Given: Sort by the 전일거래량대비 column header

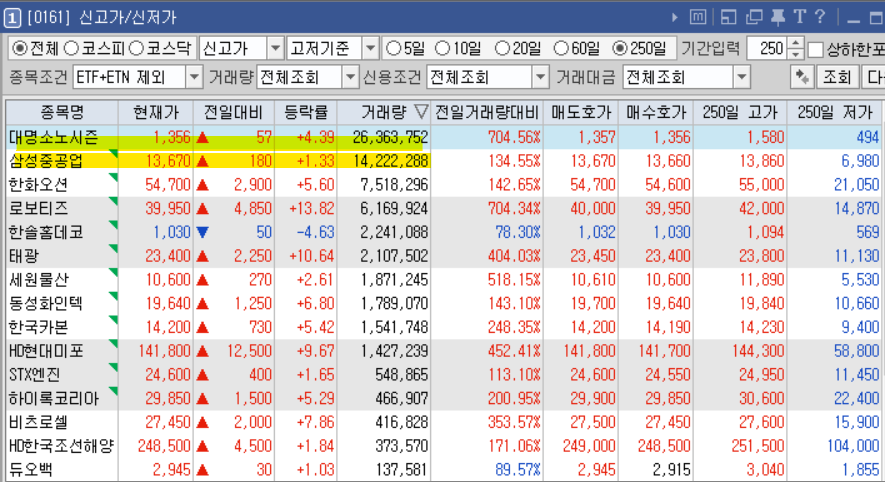Looking at the screenshot, I should pos(487,112).
